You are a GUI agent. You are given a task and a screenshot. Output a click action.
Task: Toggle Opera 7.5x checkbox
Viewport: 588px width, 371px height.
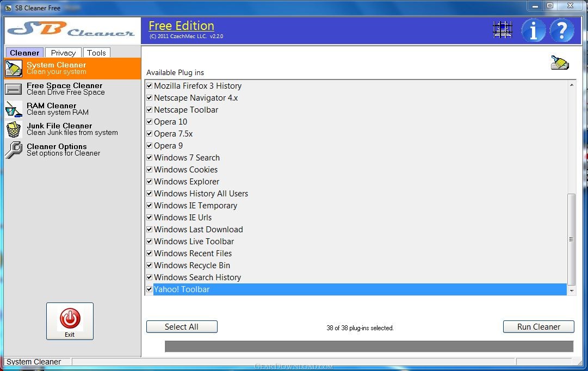(149, 134)
